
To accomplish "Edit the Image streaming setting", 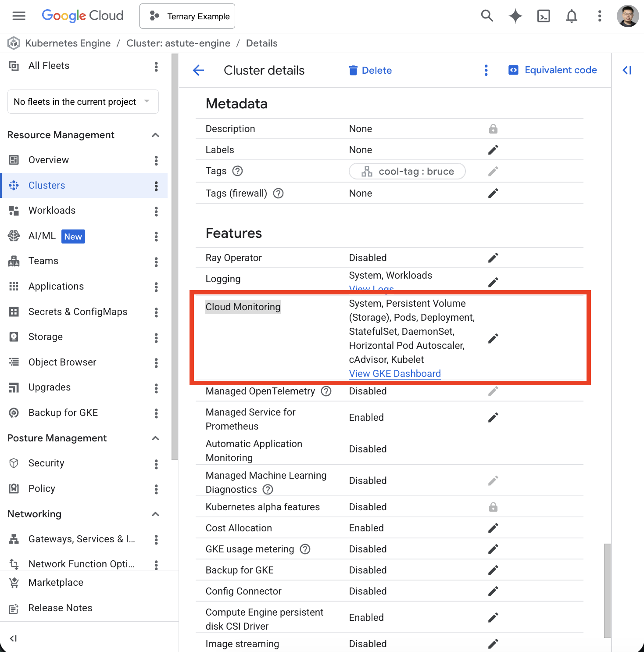I will (x=493, y=644).
